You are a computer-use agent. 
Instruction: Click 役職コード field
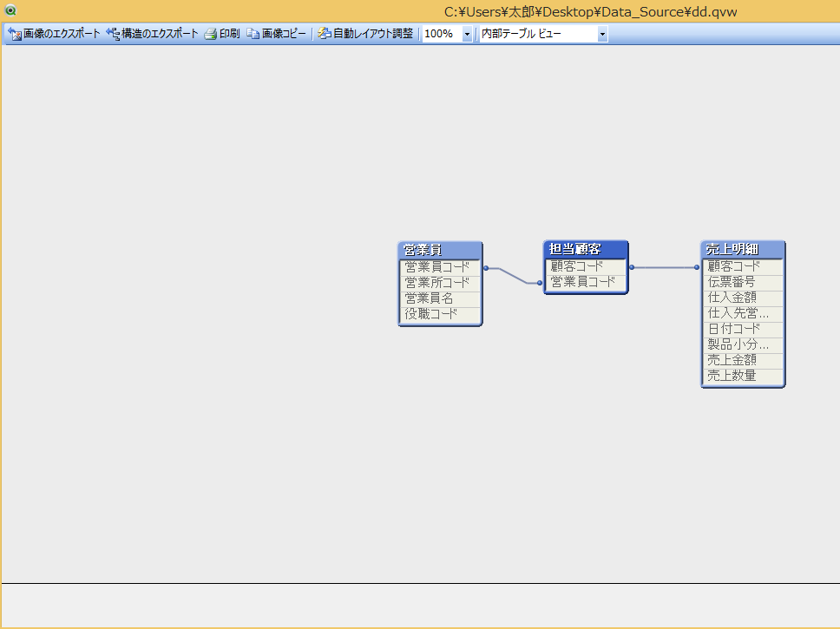440,314
